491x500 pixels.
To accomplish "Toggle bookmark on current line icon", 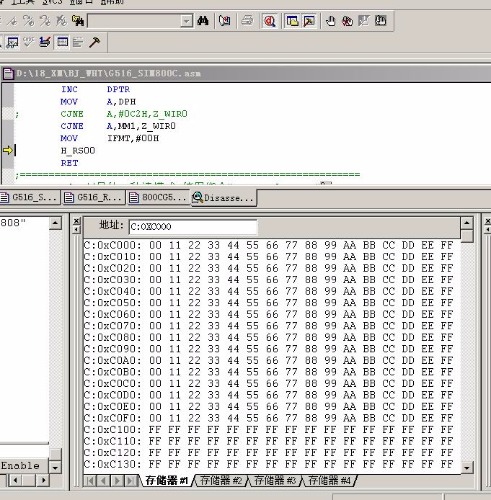I will click(x=12, y=21).
